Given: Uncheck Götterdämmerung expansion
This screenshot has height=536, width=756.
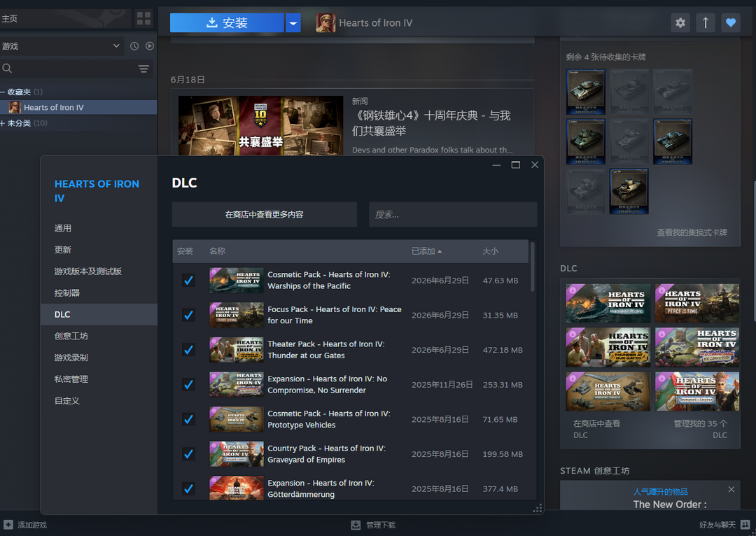Looking at the screenshot, I should tap(188, 488).
